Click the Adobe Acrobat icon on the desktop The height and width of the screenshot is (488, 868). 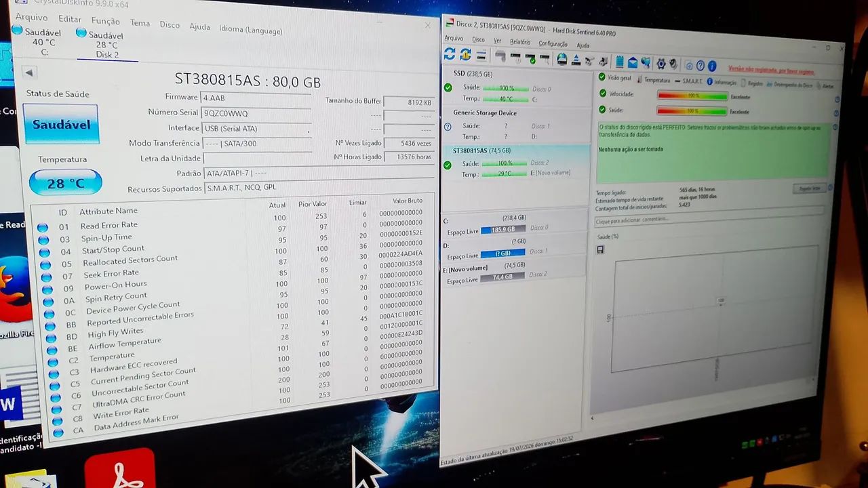click(120, 469)
